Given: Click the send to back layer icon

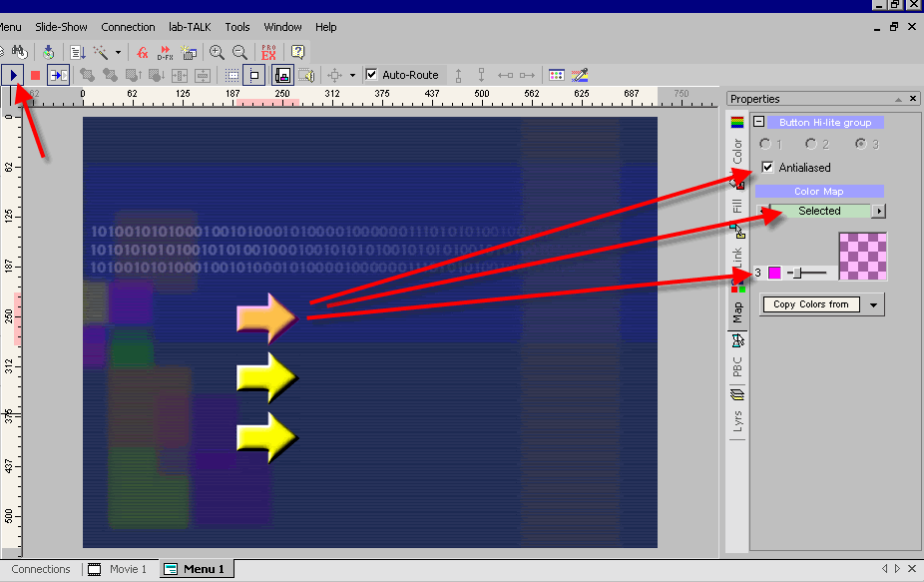Looking at the screenshot, I should [110, 75].
